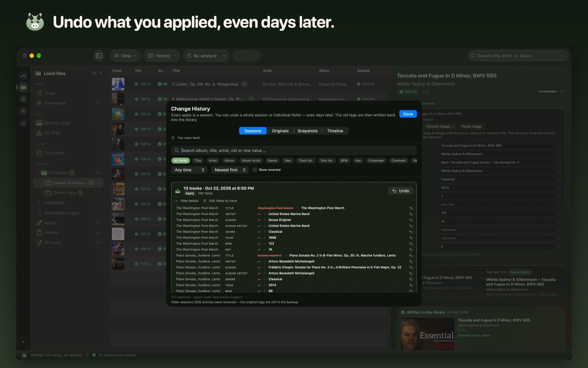Open the music notes section in left rail
Image resolution: width=588 pixels, height=368 pixels.
pos(23,75)
